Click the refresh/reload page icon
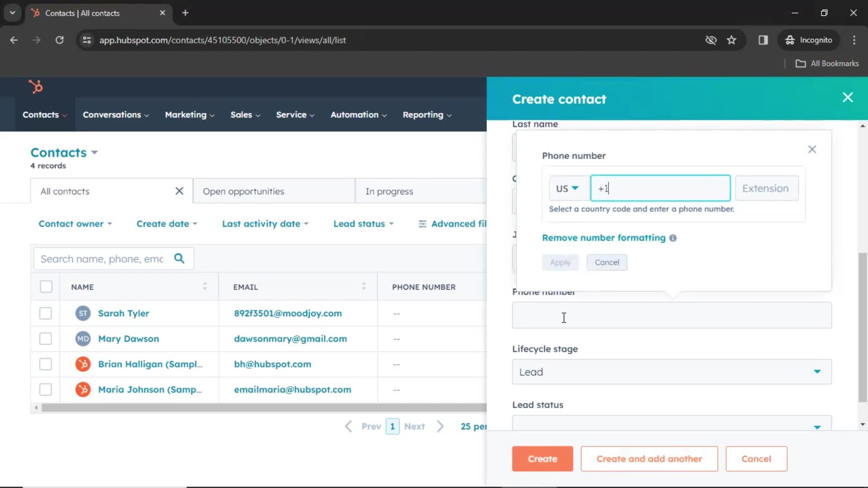The width and height of the screenshot is (868, 488). coord(59,40)
